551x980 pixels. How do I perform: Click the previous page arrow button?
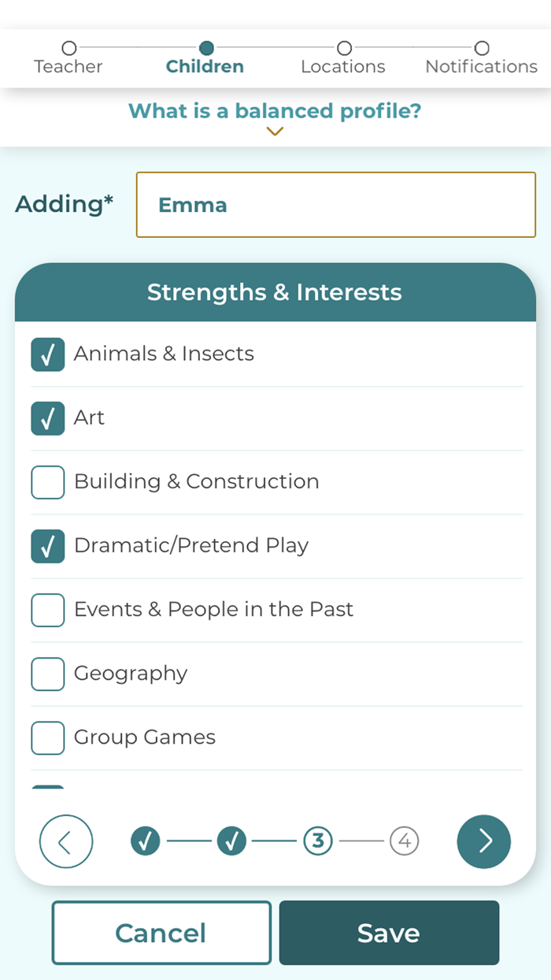pyautogui.click(x=66, y=841)
